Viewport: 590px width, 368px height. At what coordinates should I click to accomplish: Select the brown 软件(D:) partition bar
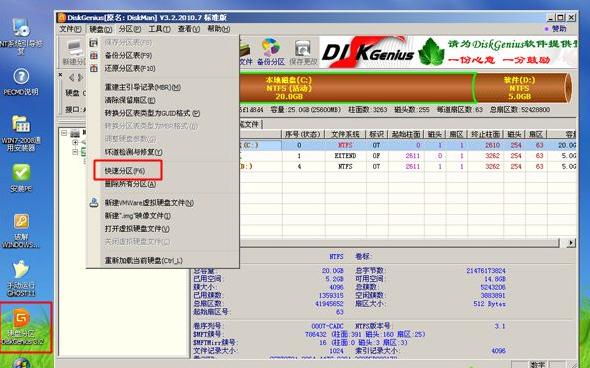click(522, 88)
